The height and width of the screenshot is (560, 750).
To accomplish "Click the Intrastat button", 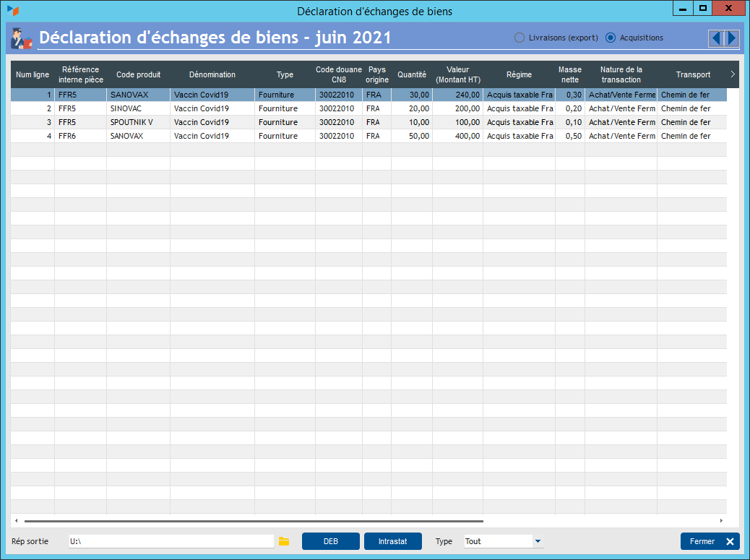I will 392,541.
